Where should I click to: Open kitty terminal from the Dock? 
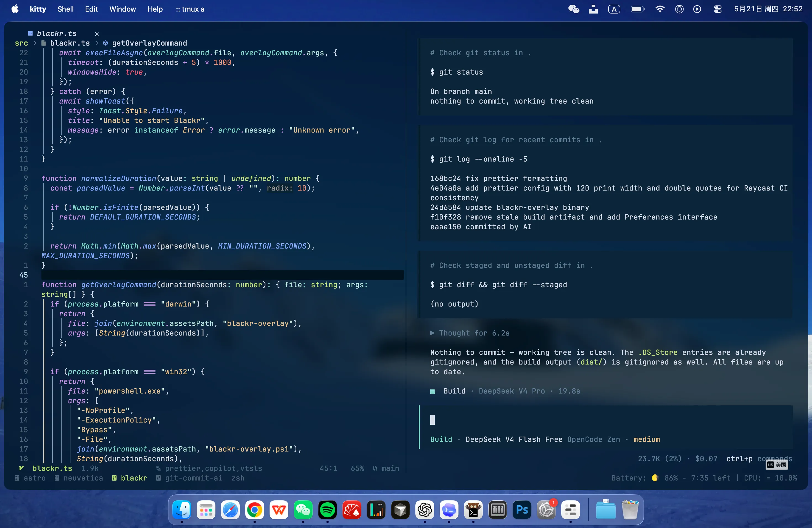coord(473,510)
